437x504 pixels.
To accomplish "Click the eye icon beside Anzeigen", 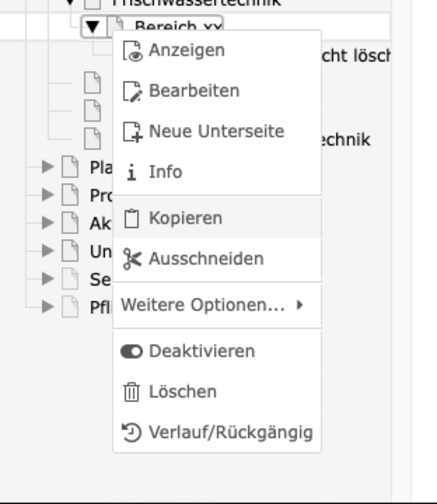I will pos(132,51).
